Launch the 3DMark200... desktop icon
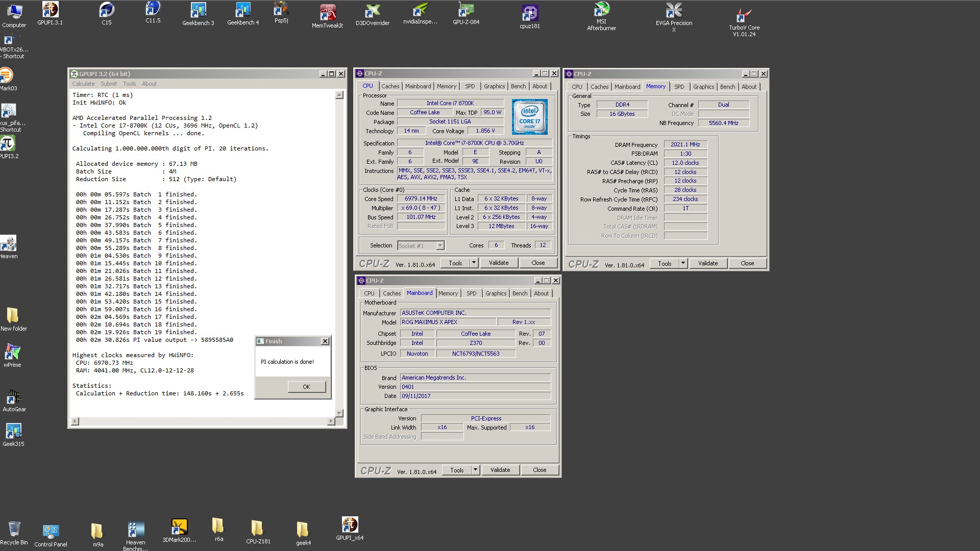The width and height of the screenshot is (980, 551). 179,531
